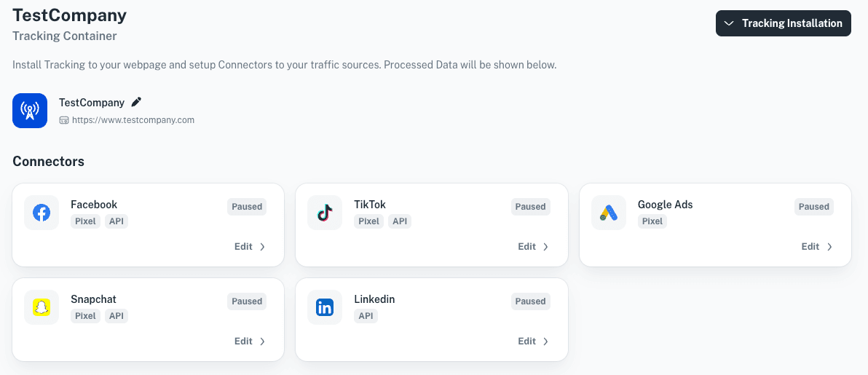This screenshot has width=868, height=375.
Task: Open the https://www.testcompany.com link
Action: (x=133, y=119)
